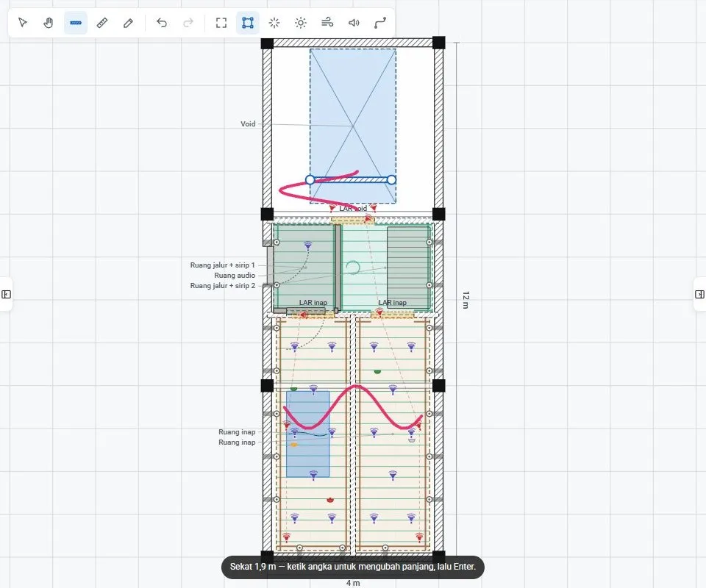706x588 pixels.
Task: Toggle the speaker sound layer
Action: 354,23
